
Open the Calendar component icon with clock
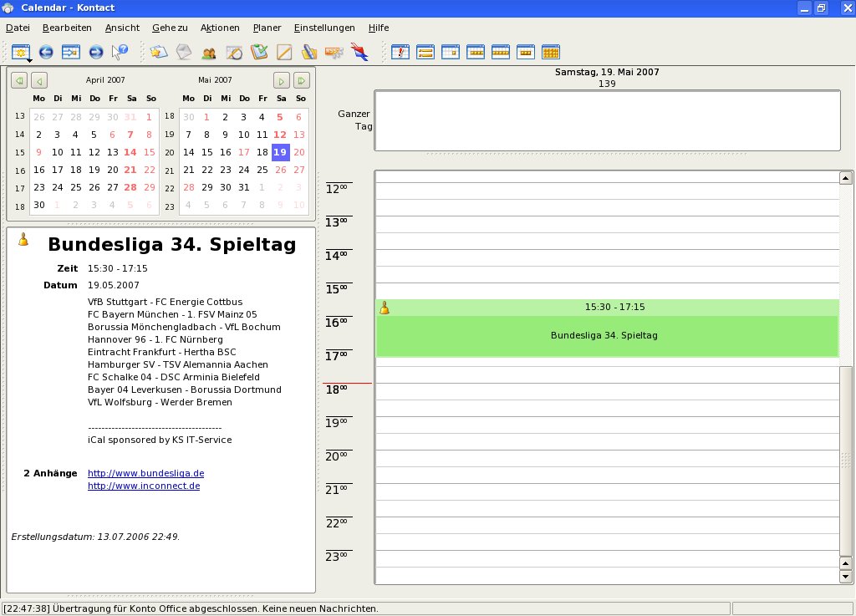(x=234, y=53)
